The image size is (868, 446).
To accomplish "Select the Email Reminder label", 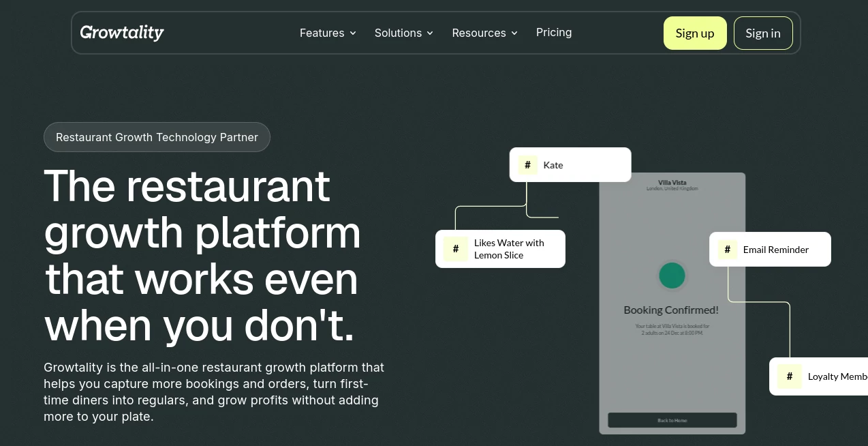I will [x=776, y=250].
